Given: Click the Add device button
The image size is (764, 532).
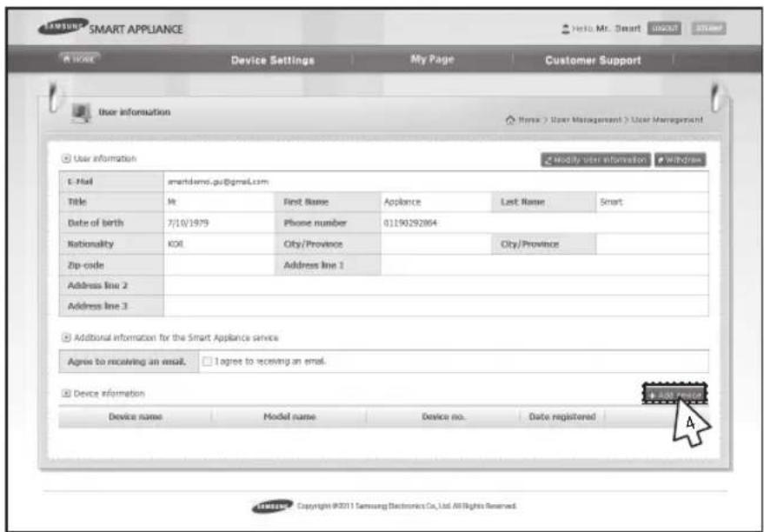Looking at the screenshot, I should click(x=674, y=394).
